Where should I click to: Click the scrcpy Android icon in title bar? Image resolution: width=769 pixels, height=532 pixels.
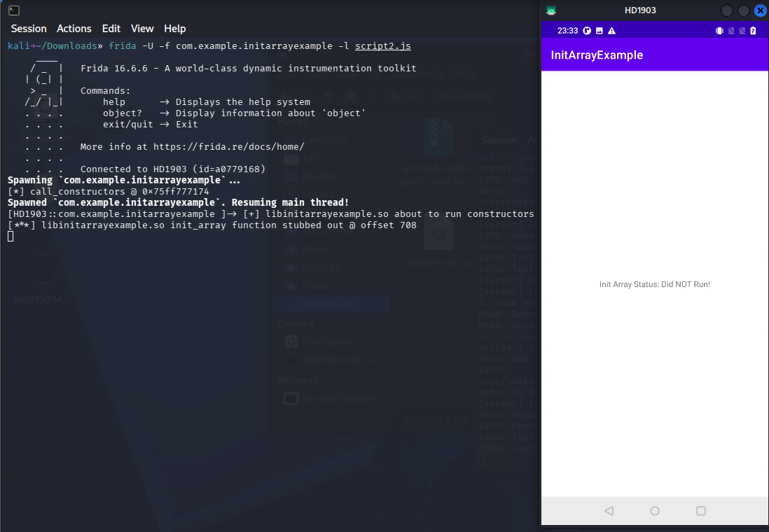point(551,10)
